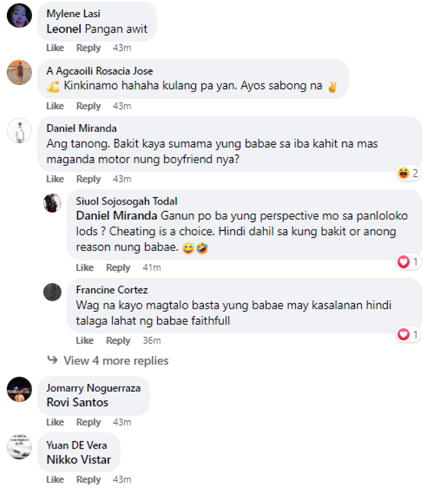
Task: Open Daniel Miranda mention in Siuol's reply
Action: [x=116, y=216]
